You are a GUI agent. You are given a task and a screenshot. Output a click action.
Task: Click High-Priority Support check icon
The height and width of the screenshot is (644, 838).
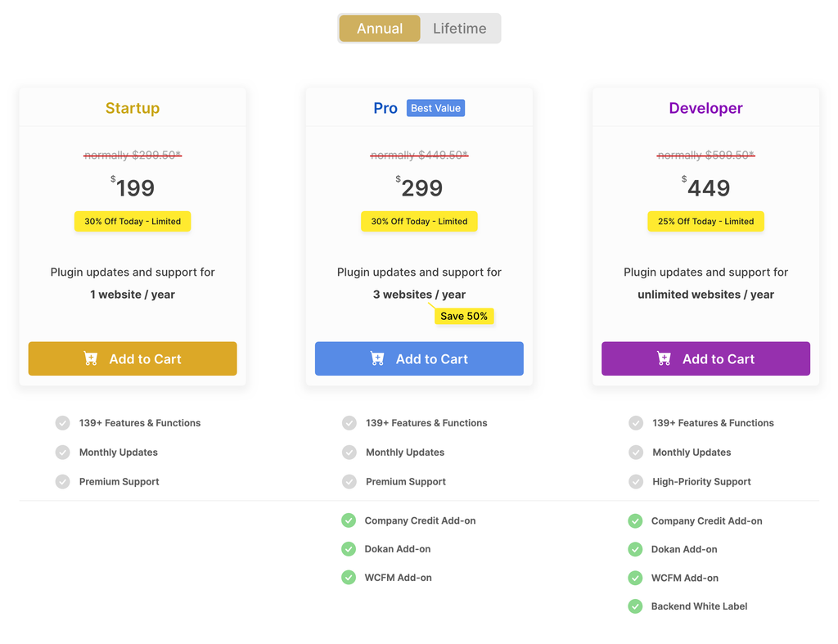pos(635,481)
